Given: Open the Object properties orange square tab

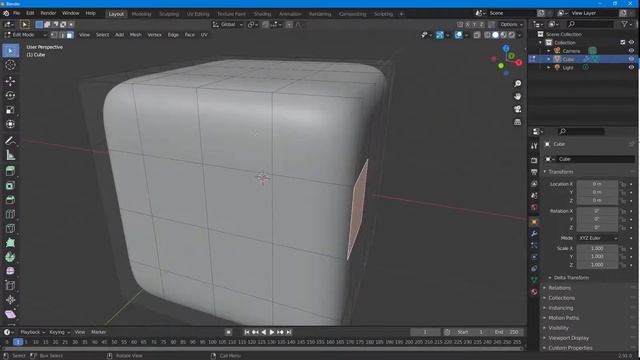Looking at the screenshot, I should point(534,222).
